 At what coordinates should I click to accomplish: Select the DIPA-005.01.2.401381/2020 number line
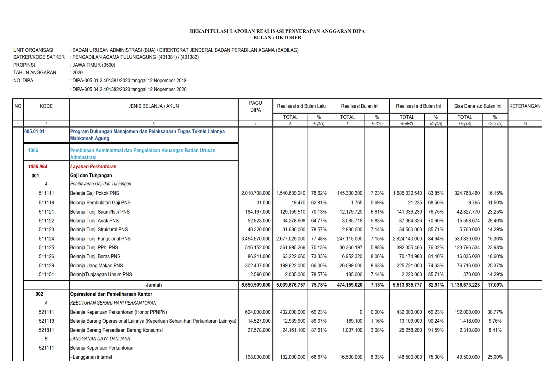pyautogui.click(x=129, y=80)
